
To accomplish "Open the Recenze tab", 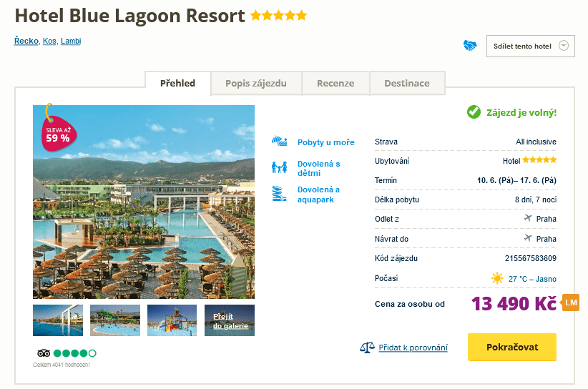I will click(335, 83).
